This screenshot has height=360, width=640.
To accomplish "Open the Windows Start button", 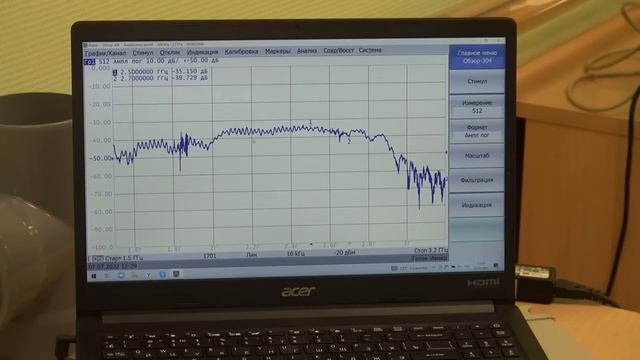I will pyautogui.click(x=94, y=276).
